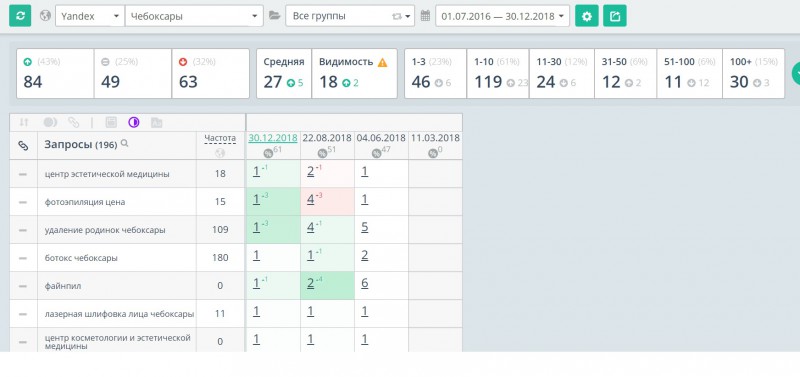This screenshot has height=377, width=800.
Task: Filter by top 1-3 positions card
Action: point(435,73)
